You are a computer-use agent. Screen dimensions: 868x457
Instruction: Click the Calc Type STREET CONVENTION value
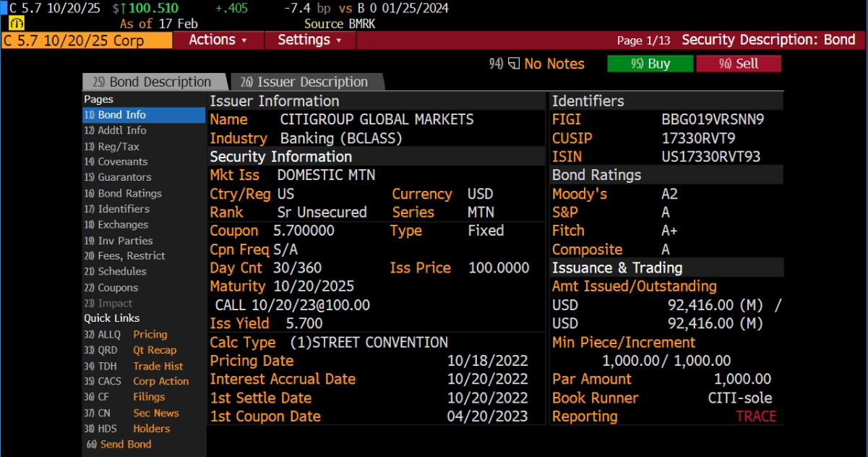click(x=369, y=343)
